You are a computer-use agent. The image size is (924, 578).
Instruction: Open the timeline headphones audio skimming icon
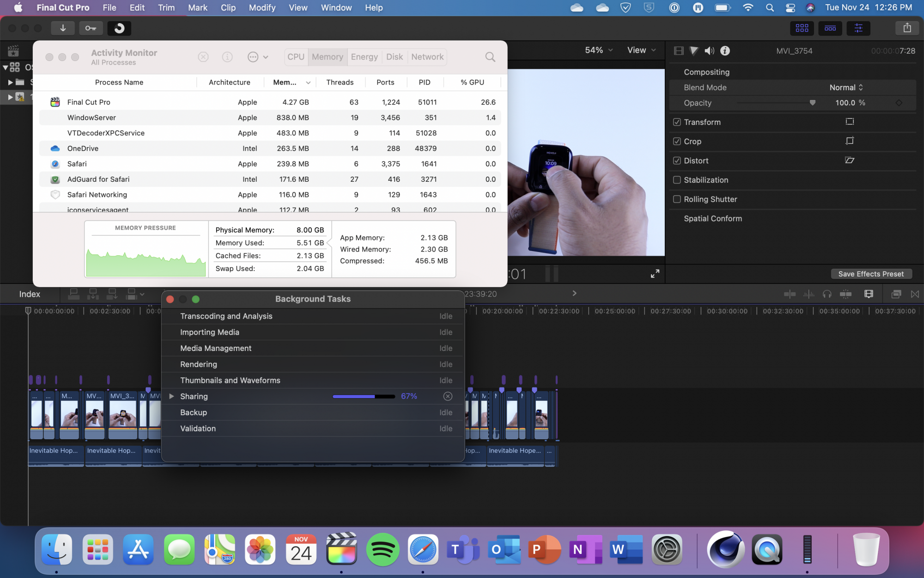tap(827, 294)
